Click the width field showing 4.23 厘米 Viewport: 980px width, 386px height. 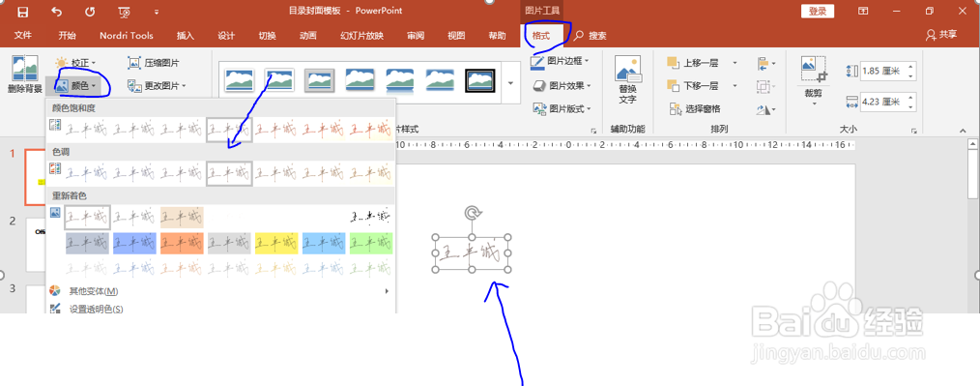(881, 102)
